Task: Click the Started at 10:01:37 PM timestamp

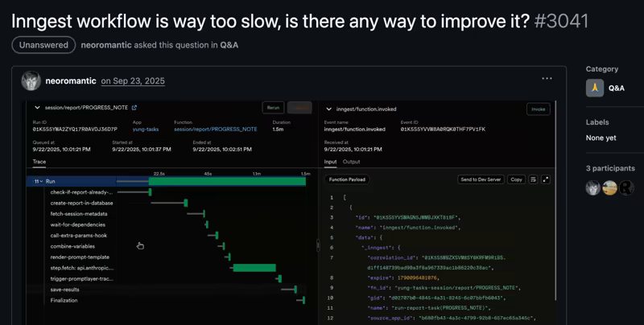Action: pyautogui.click(x=142, y=150)
